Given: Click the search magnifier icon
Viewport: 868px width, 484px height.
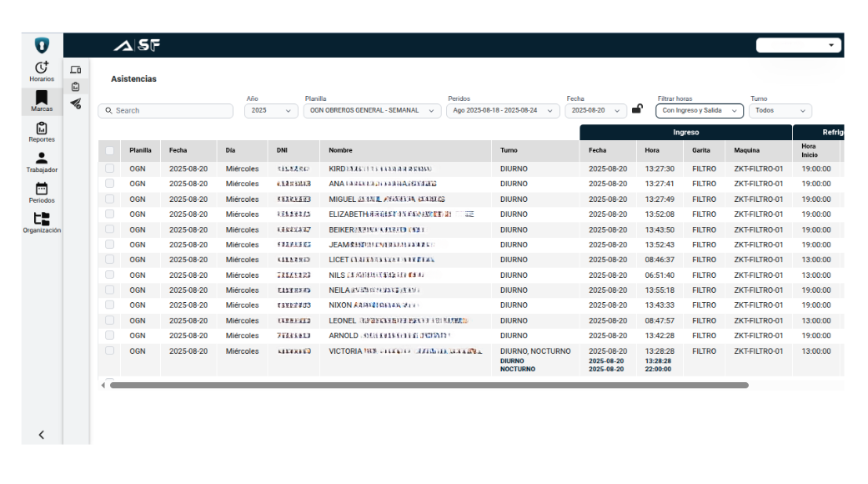Looking at the screenshot, I should pos(108,111).
